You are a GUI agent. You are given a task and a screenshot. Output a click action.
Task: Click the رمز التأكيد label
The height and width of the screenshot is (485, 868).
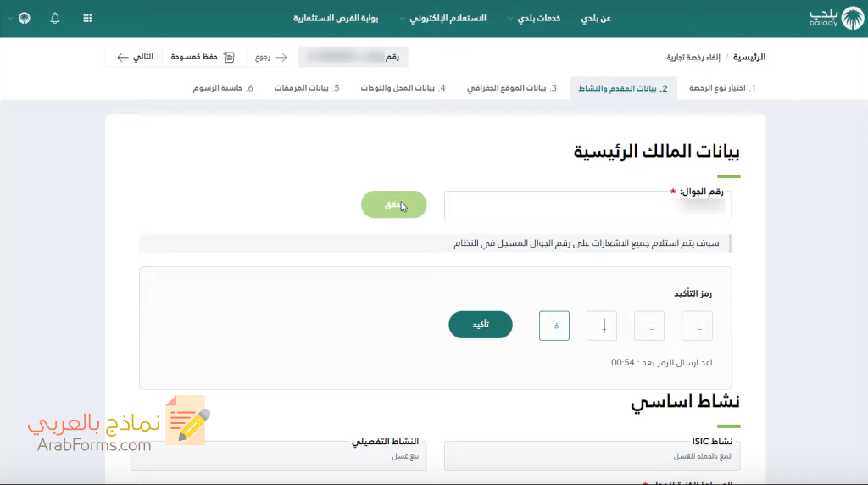(693, 293)
